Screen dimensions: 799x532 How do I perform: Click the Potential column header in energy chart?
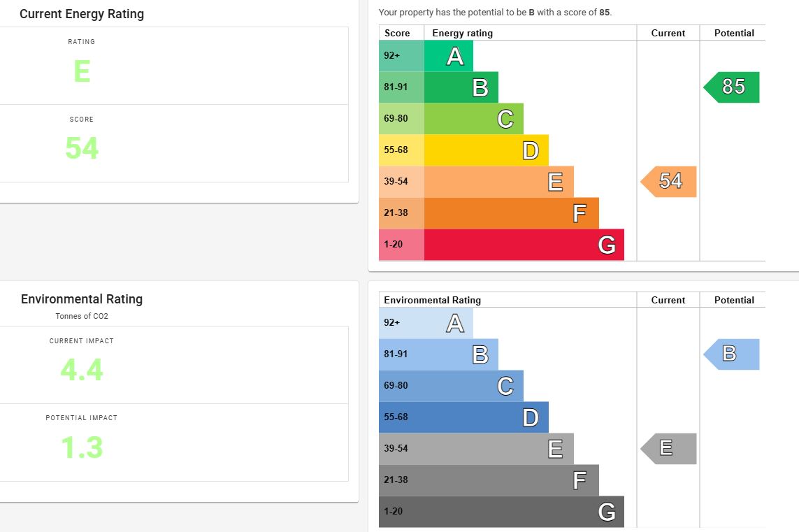point(734,33)
